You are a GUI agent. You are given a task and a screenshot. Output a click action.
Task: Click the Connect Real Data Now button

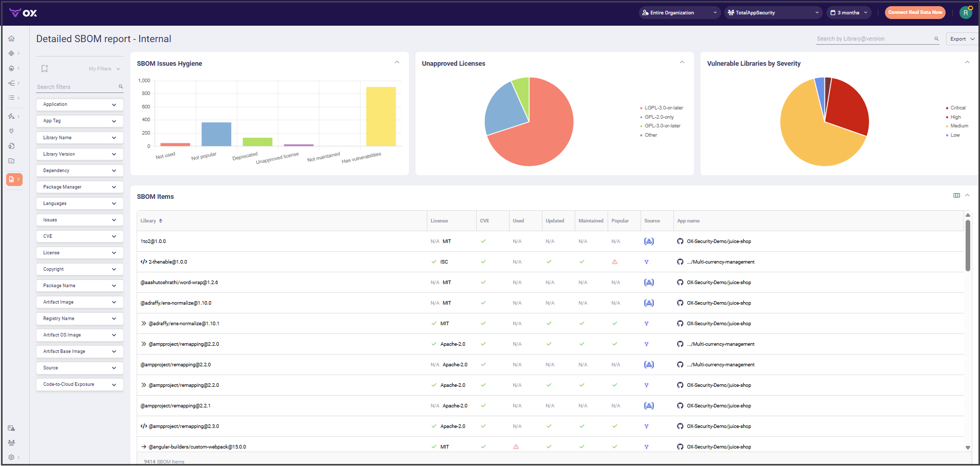pos(915,13)
